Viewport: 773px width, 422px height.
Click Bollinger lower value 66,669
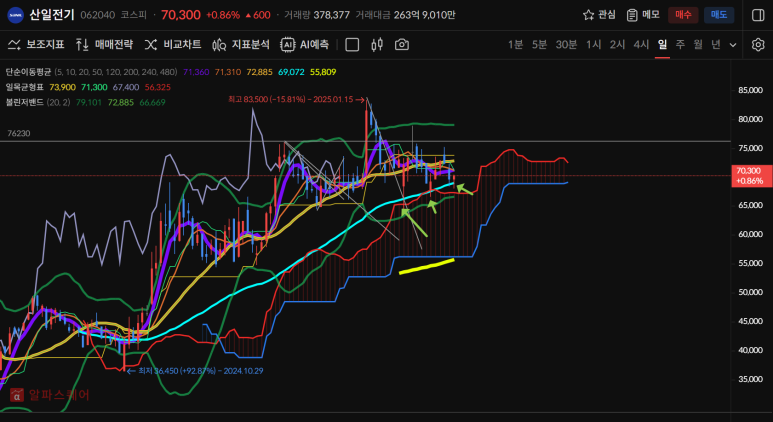coord(152,103)
